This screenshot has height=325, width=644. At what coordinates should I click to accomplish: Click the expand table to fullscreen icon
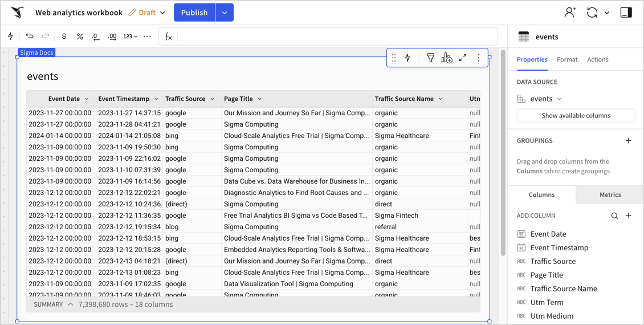[x=463, y=58]
